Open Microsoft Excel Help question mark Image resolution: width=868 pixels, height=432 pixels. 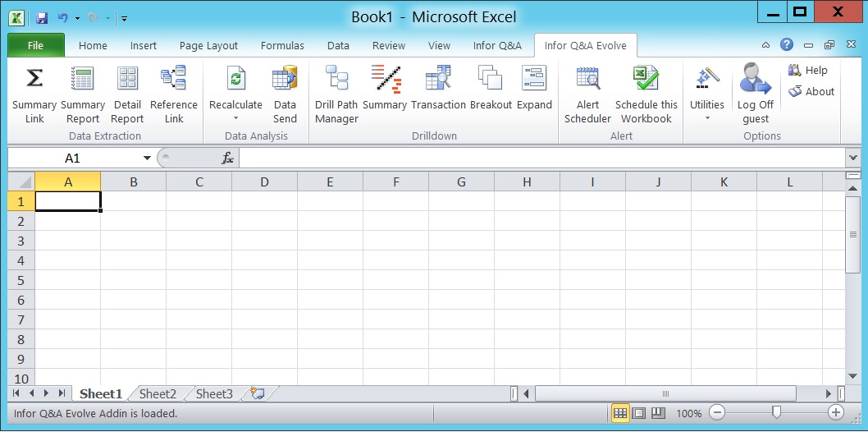(x=787, y=45)
